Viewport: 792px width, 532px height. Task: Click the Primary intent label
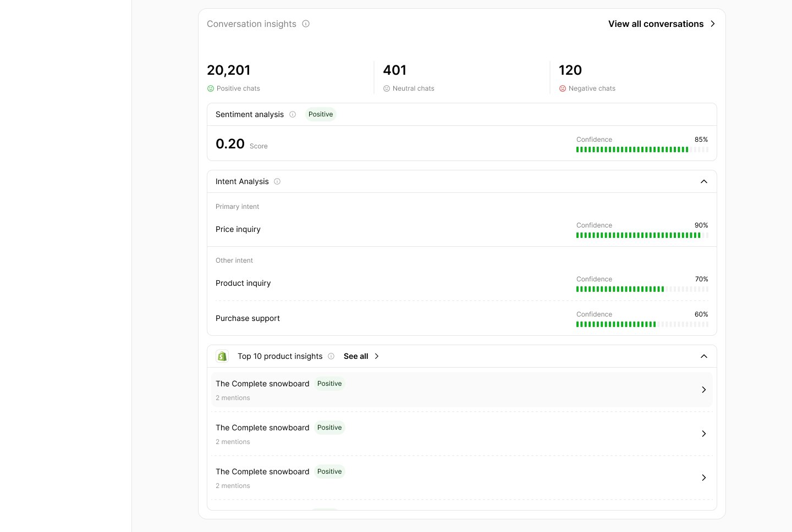pos(237,207)
